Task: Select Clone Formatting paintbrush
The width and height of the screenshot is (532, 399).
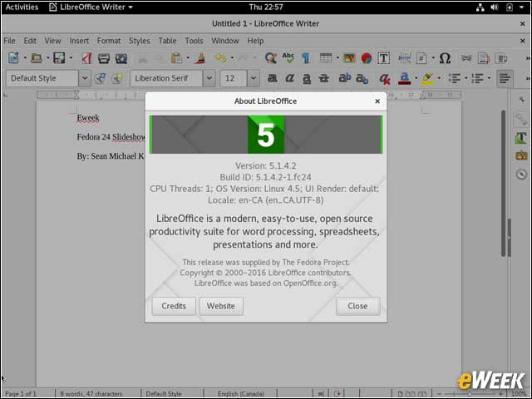Action: point(201,58)
